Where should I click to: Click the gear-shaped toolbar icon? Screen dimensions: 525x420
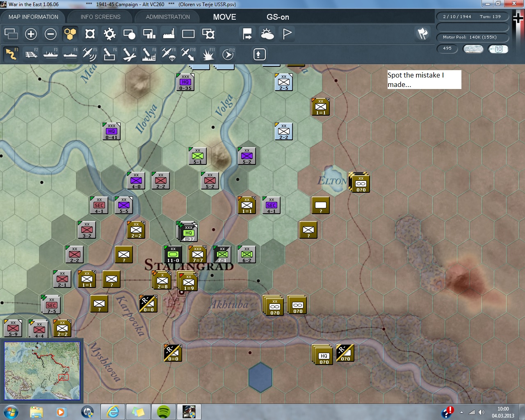[110, 34]
